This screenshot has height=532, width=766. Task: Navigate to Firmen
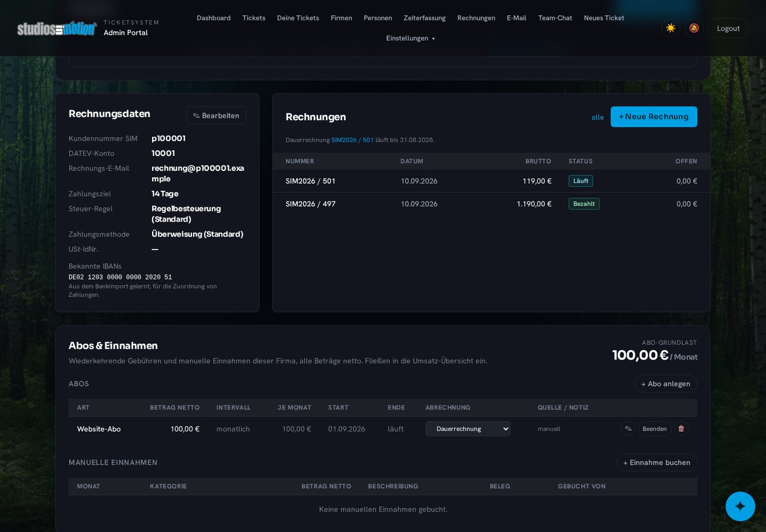(341, 18)
